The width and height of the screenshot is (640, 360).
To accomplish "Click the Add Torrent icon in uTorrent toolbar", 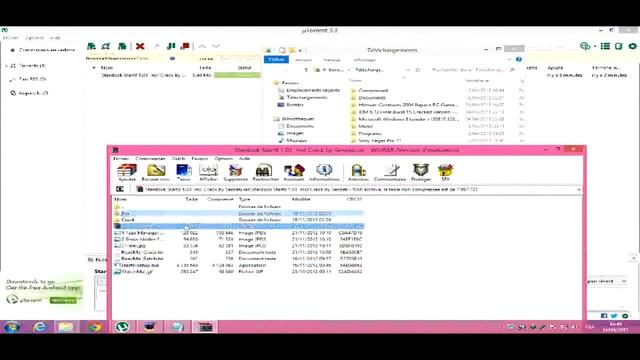I will 91,46.
